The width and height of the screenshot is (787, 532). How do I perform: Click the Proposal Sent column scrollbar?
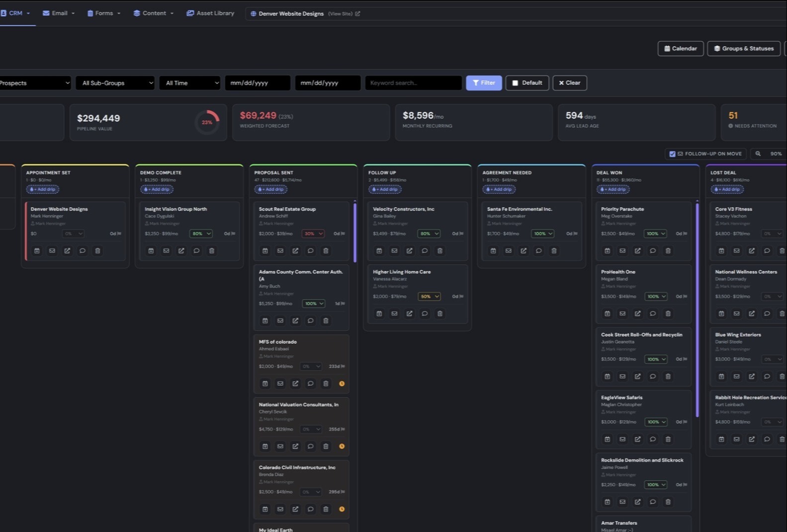(355, 232)
